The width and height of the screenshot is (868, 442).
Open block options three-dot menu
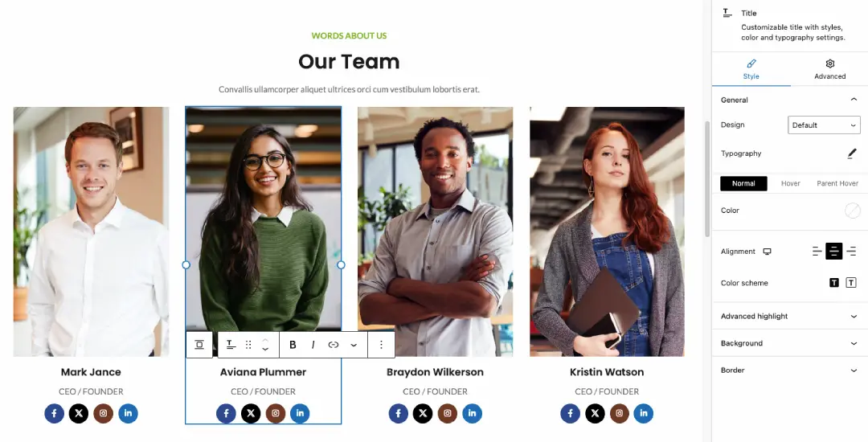pyautogui.click(x=381, y=345)
